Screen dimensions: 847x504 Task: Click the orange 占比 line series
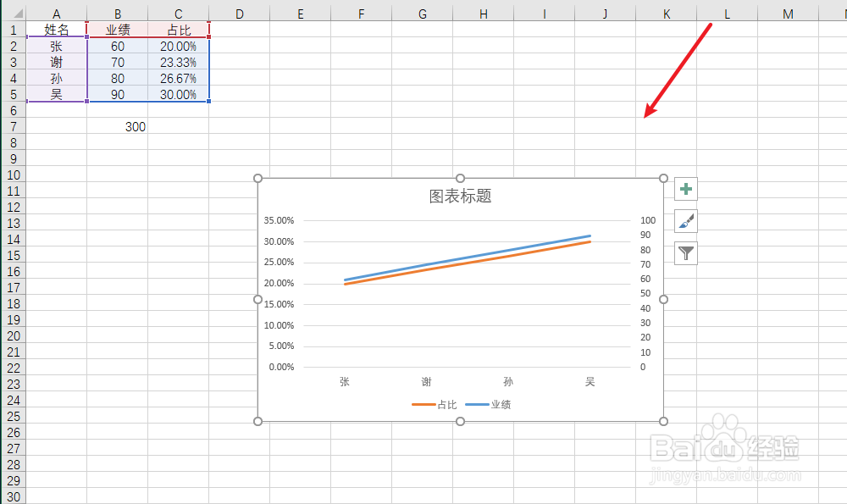468,263
